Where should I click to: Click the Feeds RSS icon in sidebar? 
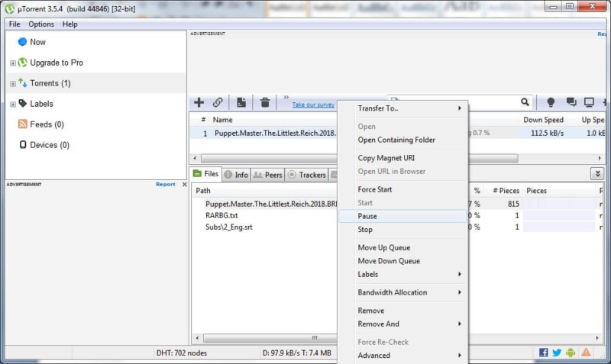coord(23,124)
